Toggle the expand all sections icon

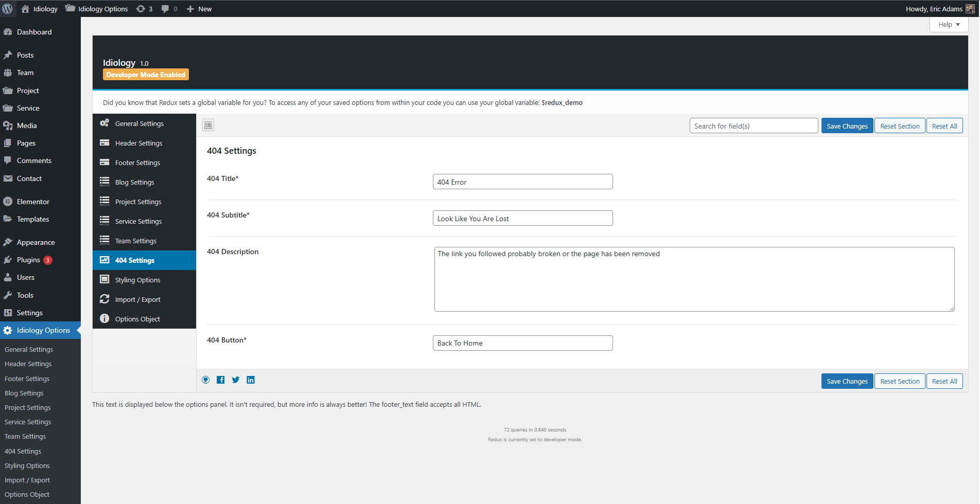pyautogui.click(x=208, y=125)
